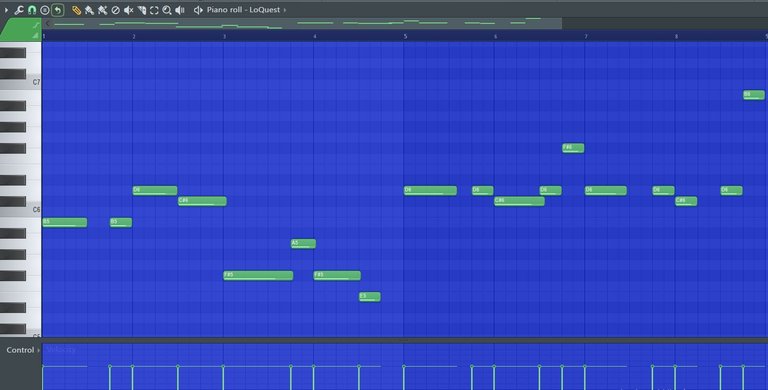Select the dashed-square Select tool
This screenshot has width=768, height=390.
(x=154, y=10)
